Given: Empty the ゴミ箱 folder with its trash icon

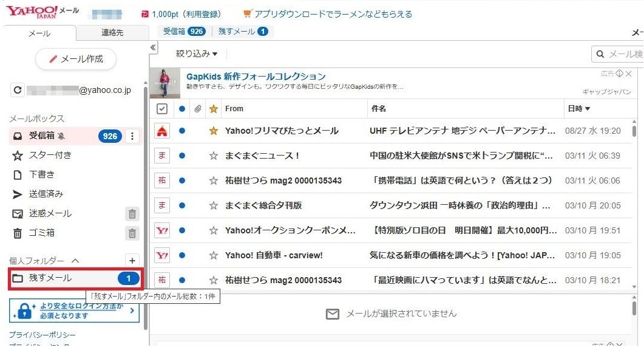Looking at the screenshot, I should coord(132,233).
